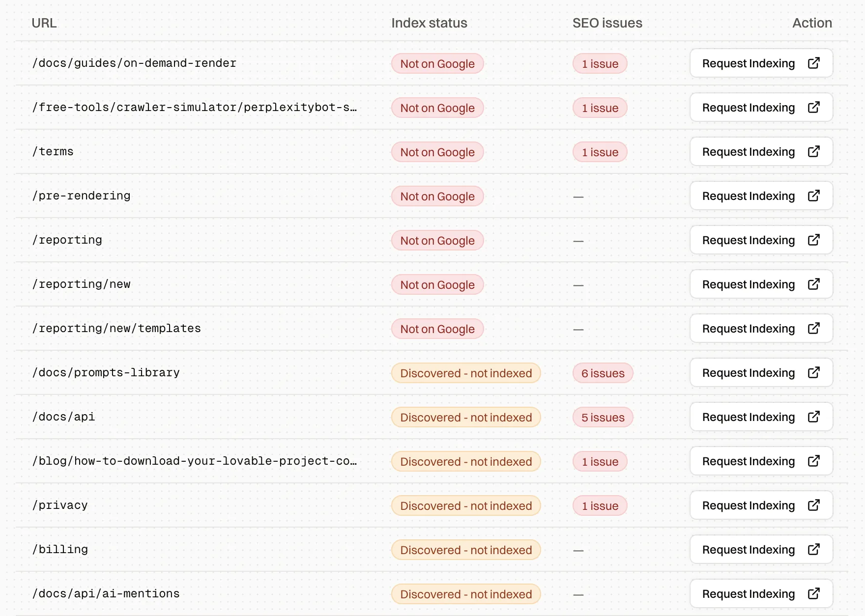Click Discovered - not indexed status for /docs/prompts-library

coord(466,373)
